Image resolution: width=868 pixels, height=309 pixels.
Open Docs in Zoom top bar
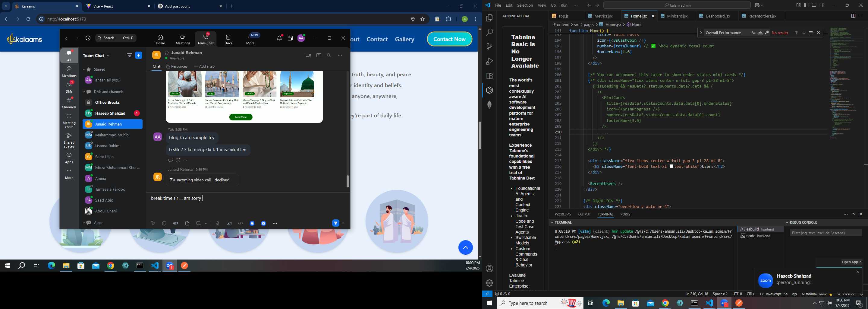click(228, 40)
